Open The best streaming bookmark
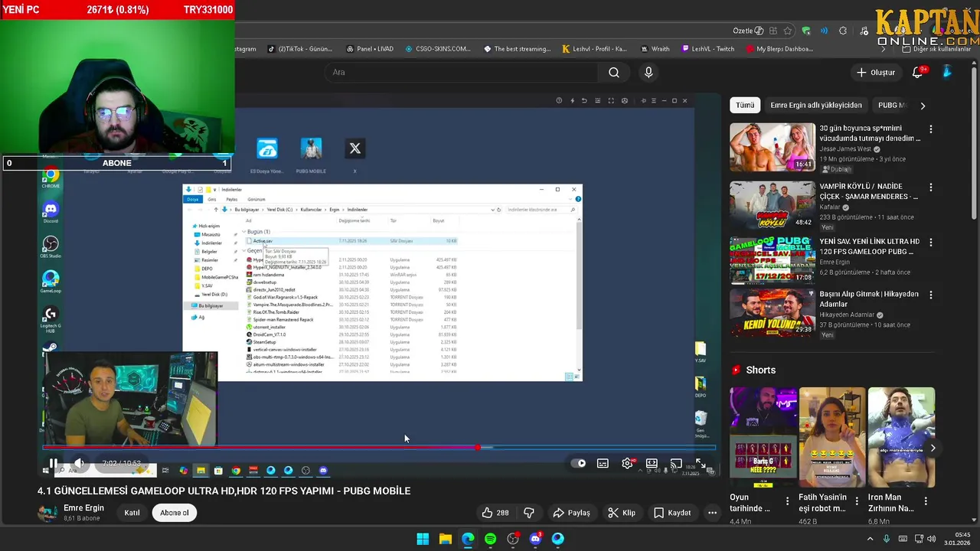 tap(518, 49)
